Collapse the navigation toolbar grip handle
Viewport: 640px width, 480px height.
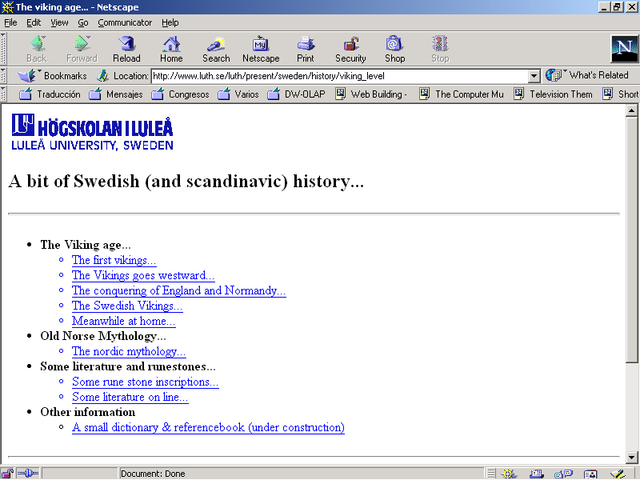click(3, 49)
